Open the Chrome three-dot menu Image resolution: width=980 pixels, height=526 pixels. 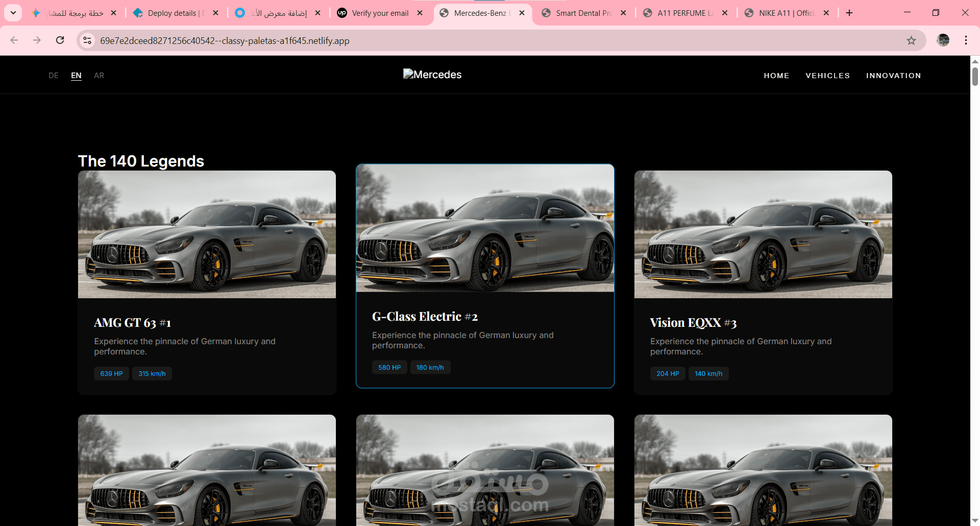pyautogui.click(x=966, y=40)
